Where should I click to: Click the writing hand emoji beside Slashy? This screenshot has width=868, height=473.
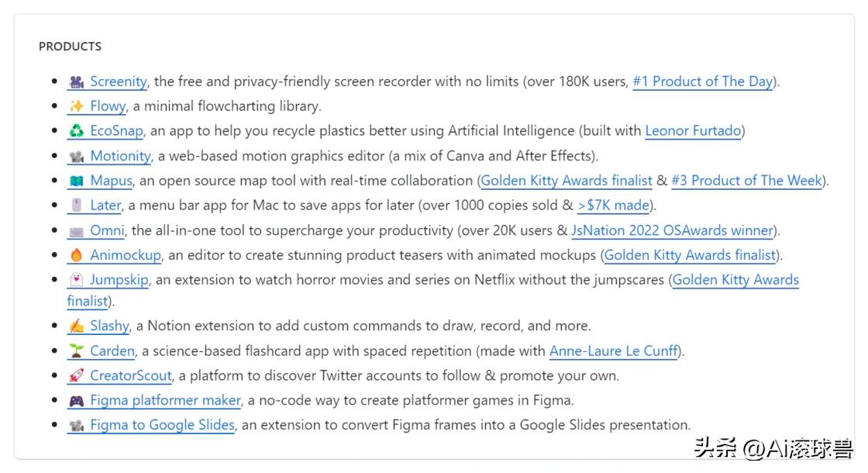click(x=76, y=326)
